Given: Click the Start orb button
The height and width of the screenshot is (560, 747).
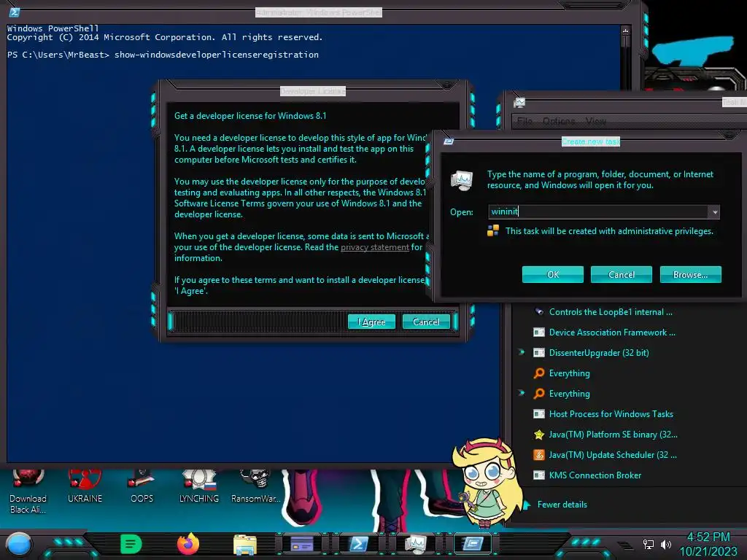Looking at the screenshot, I should tap(19, 545).
